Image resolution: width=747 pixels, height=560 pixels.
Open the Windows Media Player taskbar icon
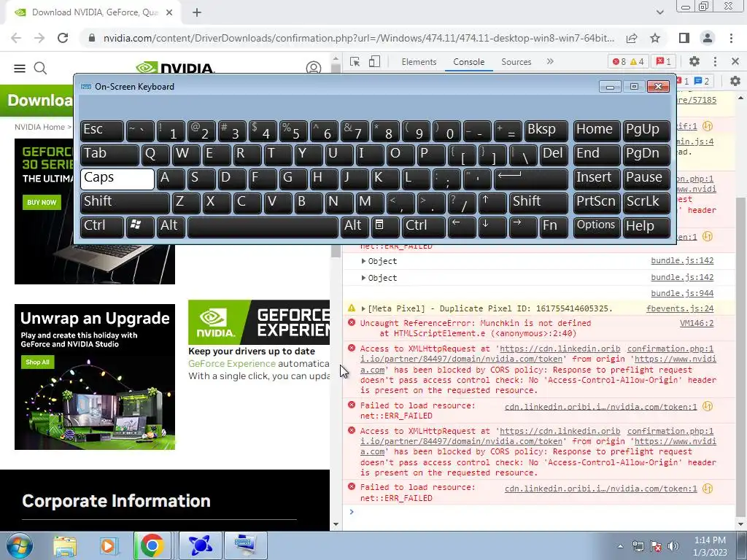tap(108, 545)
